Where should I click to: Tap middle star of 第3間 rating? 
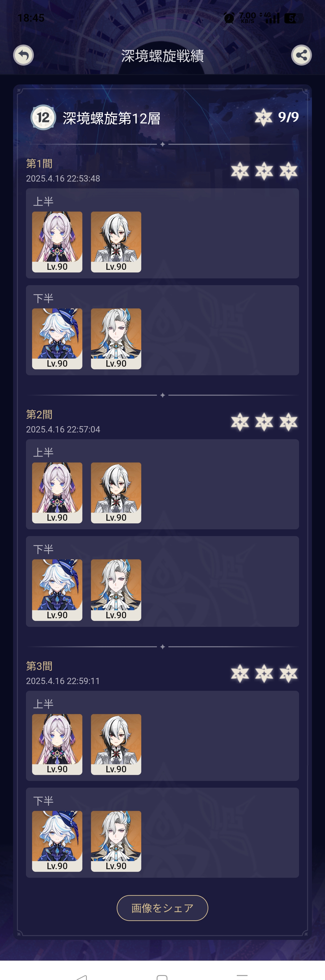pyautogui.click(x=264, y=673)
